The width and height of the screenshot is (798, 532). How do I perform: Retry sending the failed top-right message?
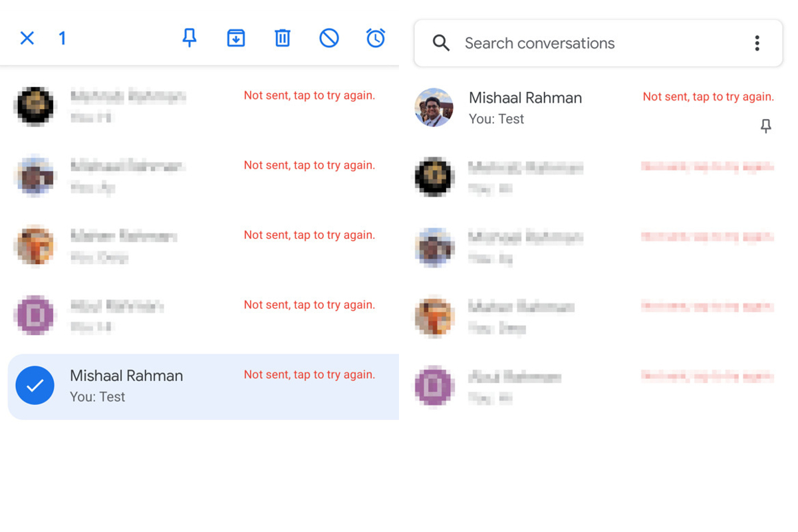708,96
